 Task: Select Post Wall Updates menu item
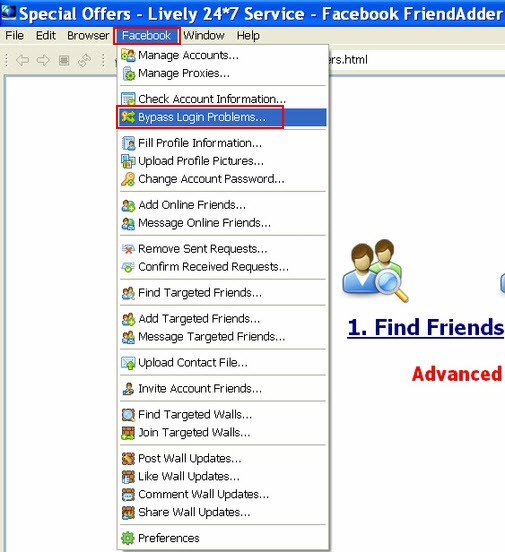point(223,459)
